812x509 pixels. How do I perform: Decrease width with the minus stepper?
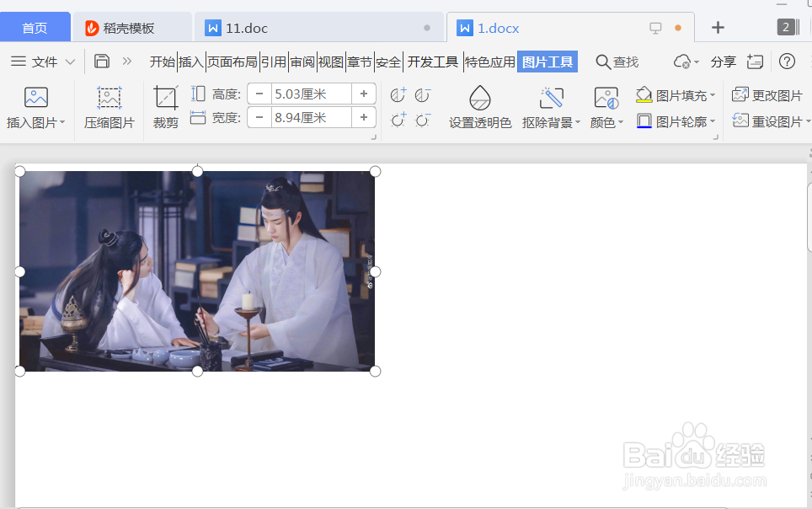[x=259, y=118]
